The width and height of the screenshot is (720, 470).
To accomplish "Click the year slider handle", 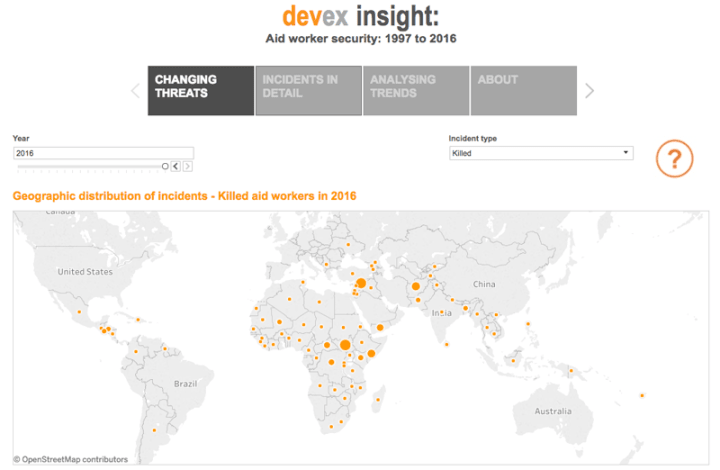I will pyautogui.click(x=165, y=166).
